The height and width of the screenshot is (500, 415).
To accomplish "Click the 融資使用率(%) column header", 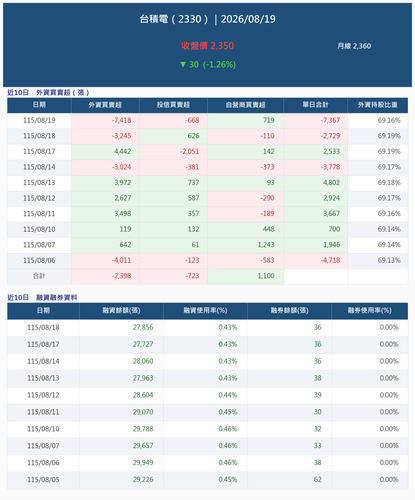I will click(x=205, y=311).
